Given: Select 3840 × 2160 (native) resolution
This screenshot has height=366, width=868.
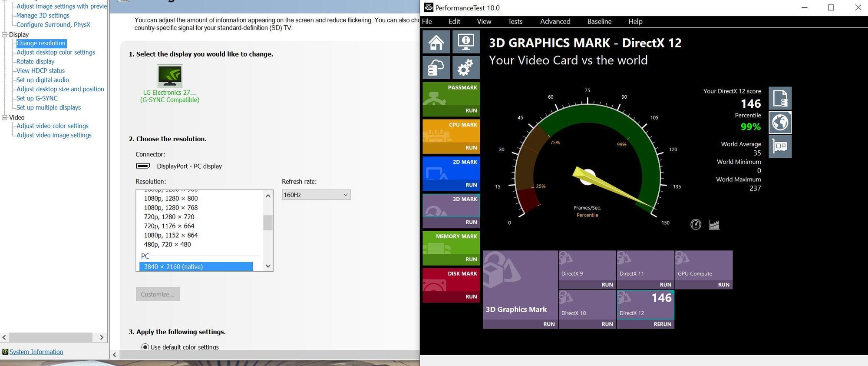Looking at the screenshot, I should pyautogui.click(x=196, y=266).
